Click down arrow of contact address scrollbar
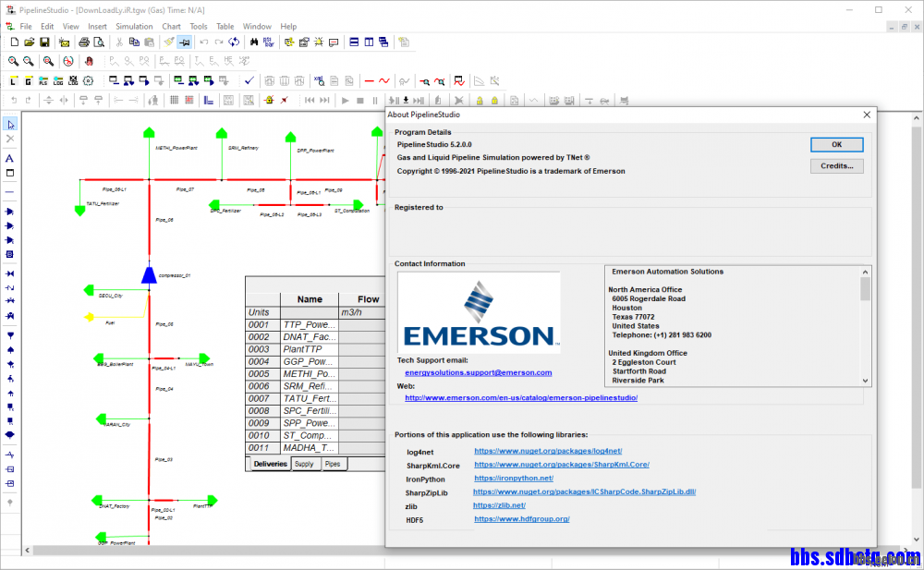This screenshot has height=570, width=924. point(865,381)
